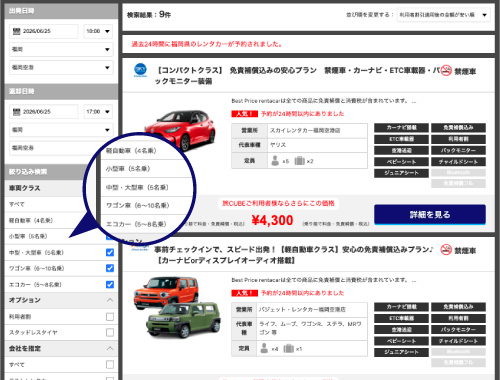Click the 免責補償込み tag on the ヤリス card

click(x=458, y=128)
